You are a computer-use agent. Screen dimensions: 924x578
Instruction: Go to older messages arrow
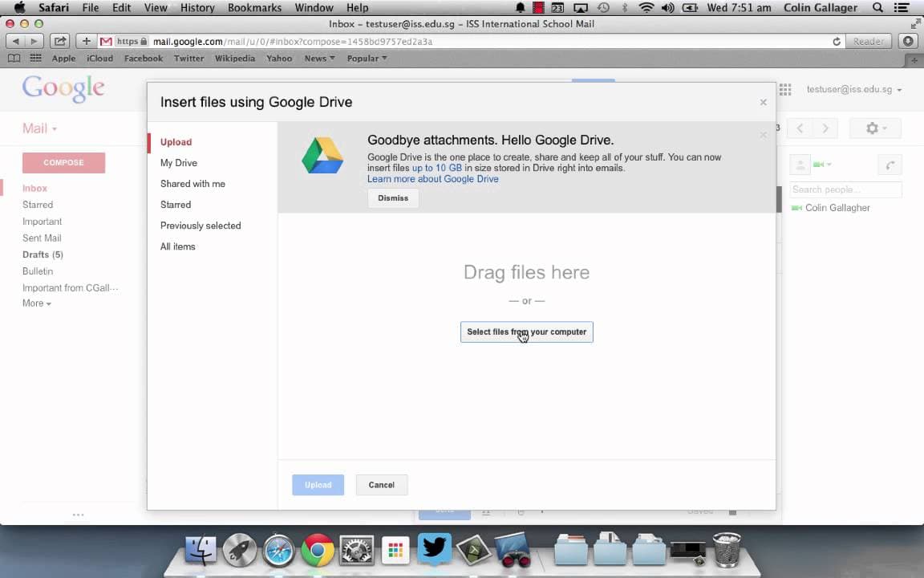[x=825, y=128]
